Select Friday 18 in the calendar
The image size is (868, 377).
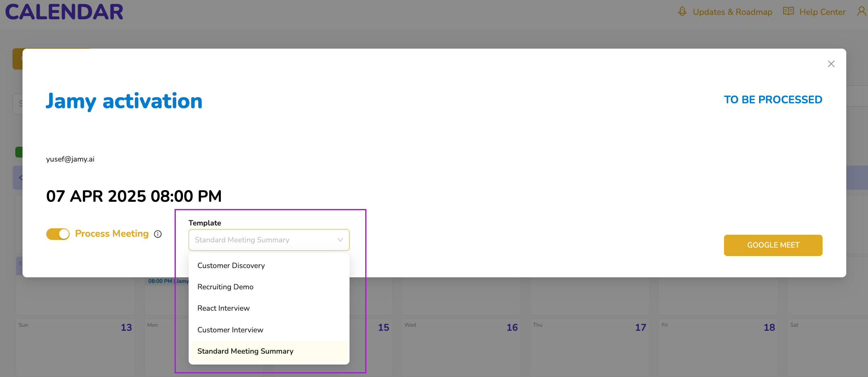[x=718, y=346]
